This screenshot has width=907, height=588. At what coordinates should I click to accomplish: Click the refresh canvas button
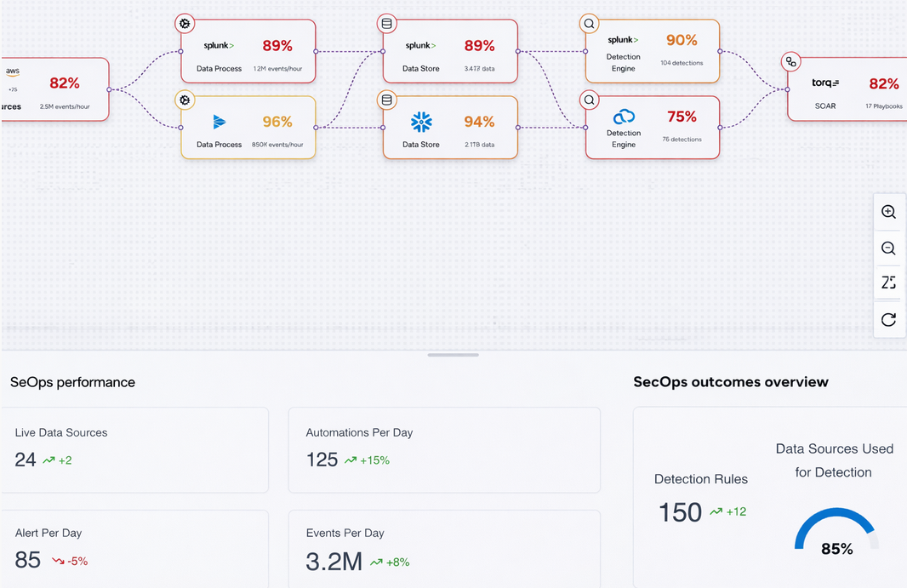(888, 320)
